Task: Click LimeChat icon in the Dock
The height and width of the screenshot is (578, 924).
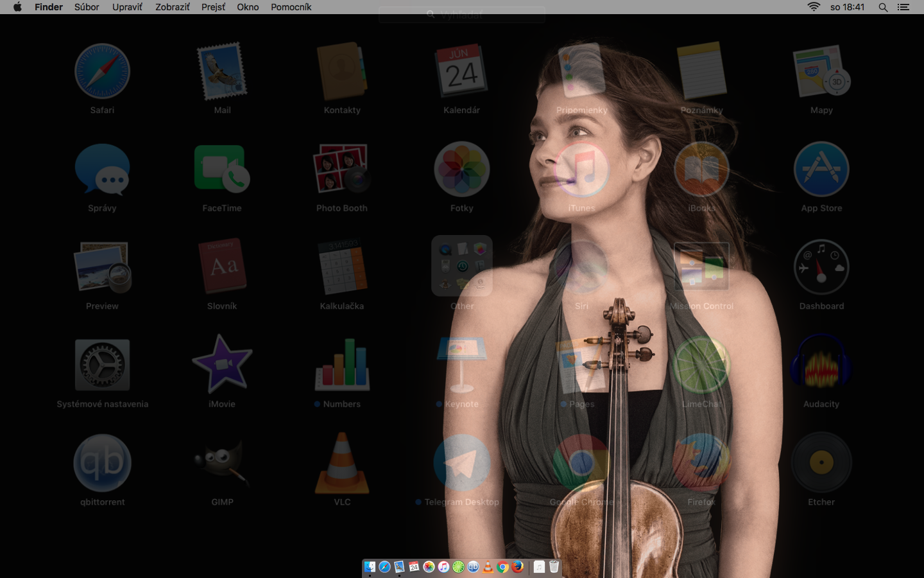Action: coord(458,566)
